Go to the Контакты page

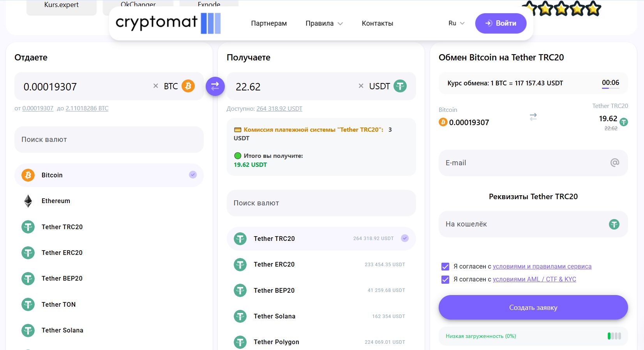pyautogui.click(x=377, y=23)
